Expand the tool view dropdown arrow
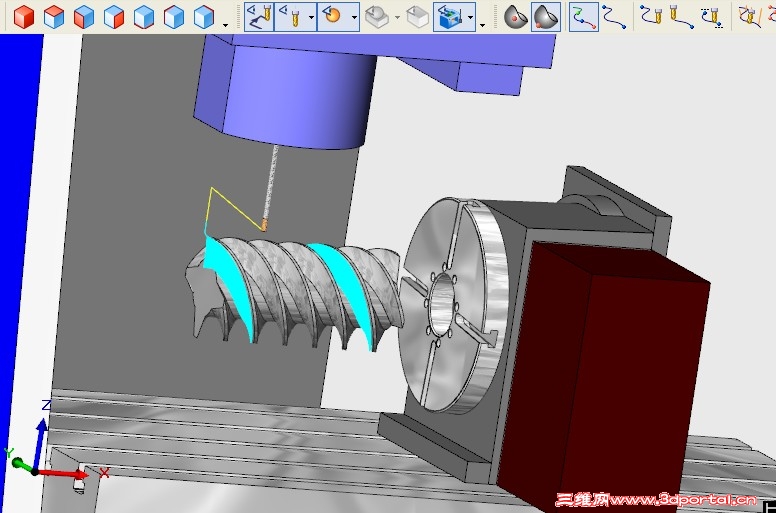 [311, 17]
